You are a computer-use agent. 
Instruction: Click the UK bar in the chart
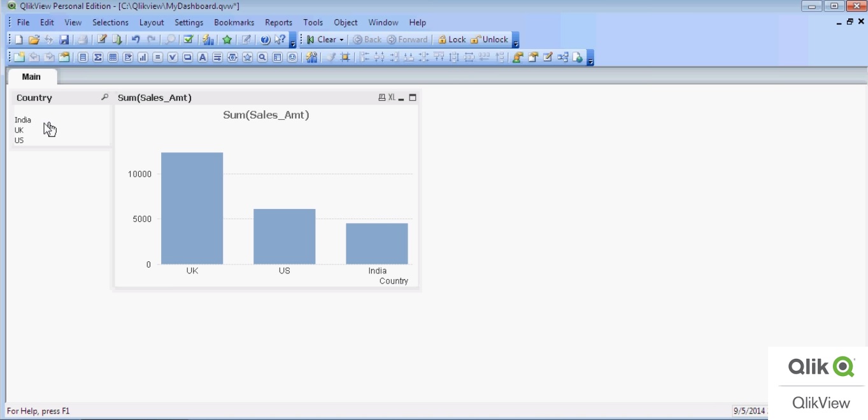[192, 208]
